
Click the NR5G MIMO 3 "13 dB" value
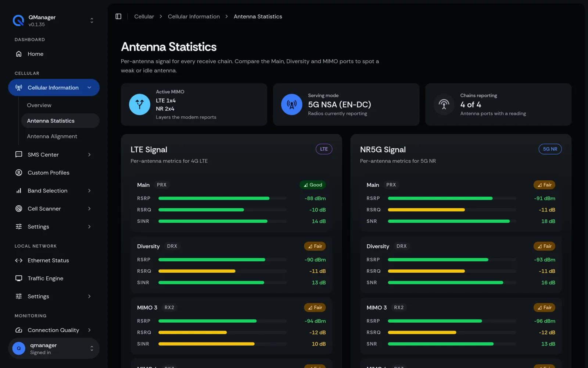pyautogui.click(x=548, y=344)
